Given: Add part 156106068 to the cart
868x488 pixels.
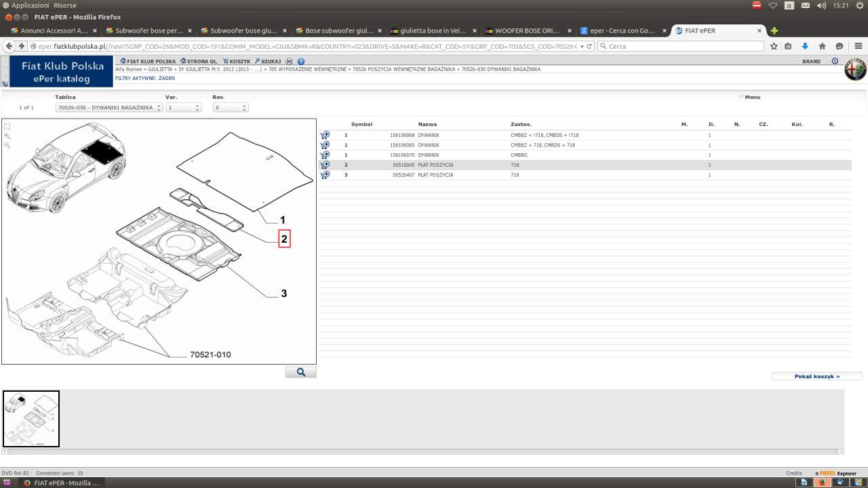Looking at the screenshot, I should coord(325,135).
